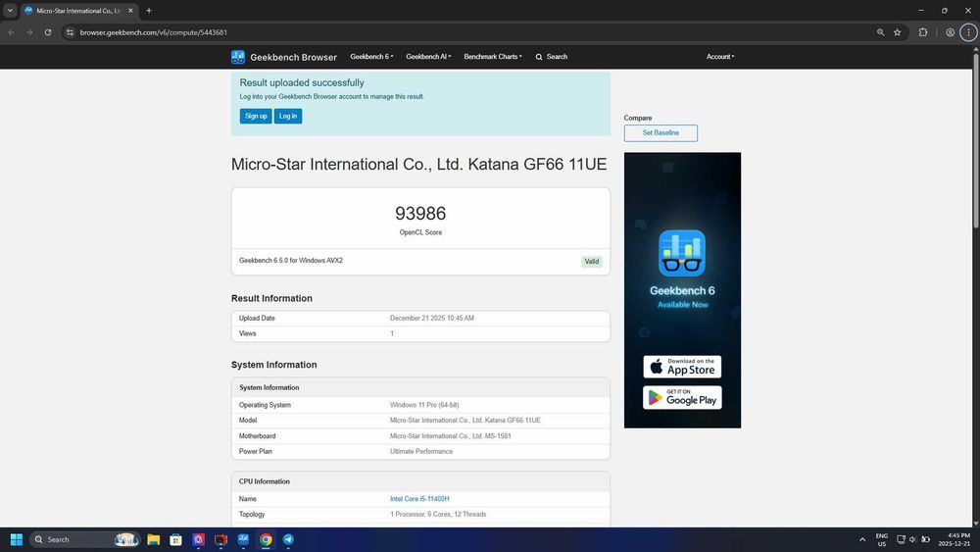Image resolution: width=980 pixels, height=552 pixels.
Task: Show hidden system tray icons chevron
Action: point(862,539)
